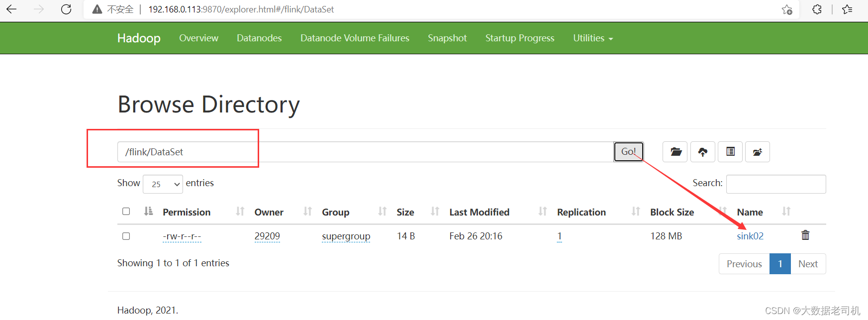The height and width of the screenshot is (320, 868).
Task: Click the directory path input field
Action: pos(366,152)
